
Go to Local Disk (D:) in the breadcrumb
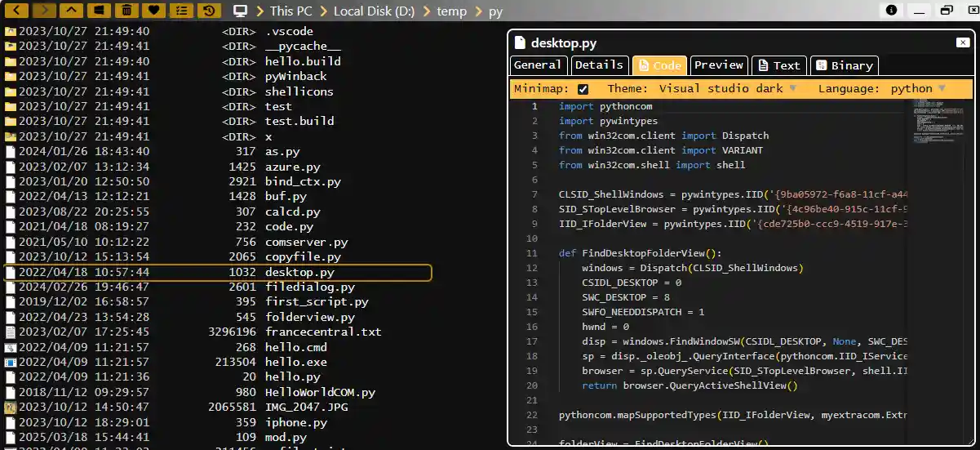[375, 11]
